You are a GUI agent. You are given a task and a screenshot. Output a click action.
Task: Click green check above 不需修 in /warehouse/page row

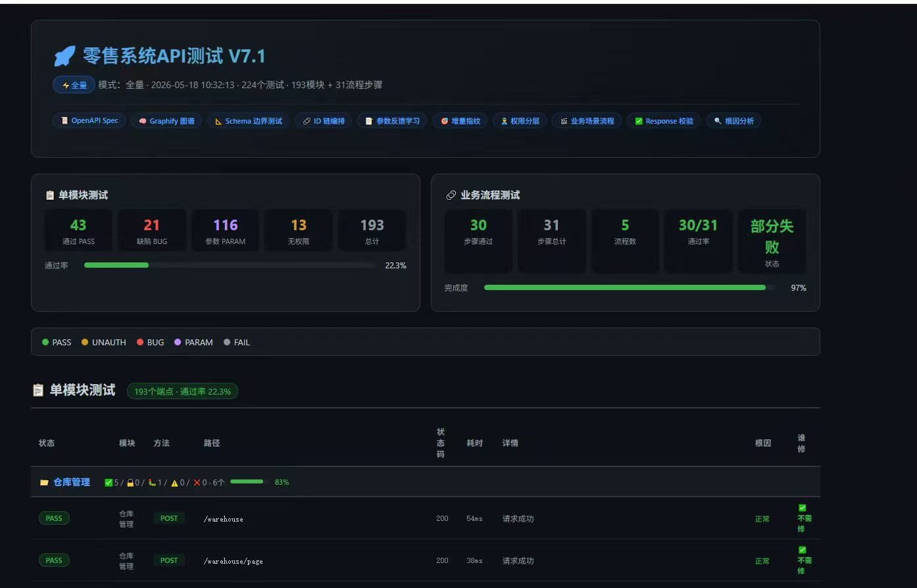click(x=802, y=550)
